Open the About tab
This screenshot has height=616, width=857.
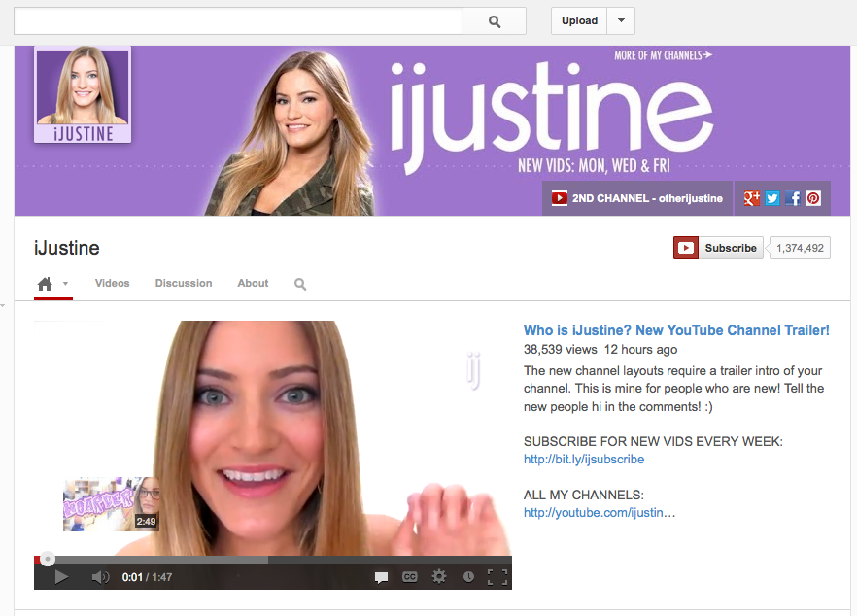253,283
